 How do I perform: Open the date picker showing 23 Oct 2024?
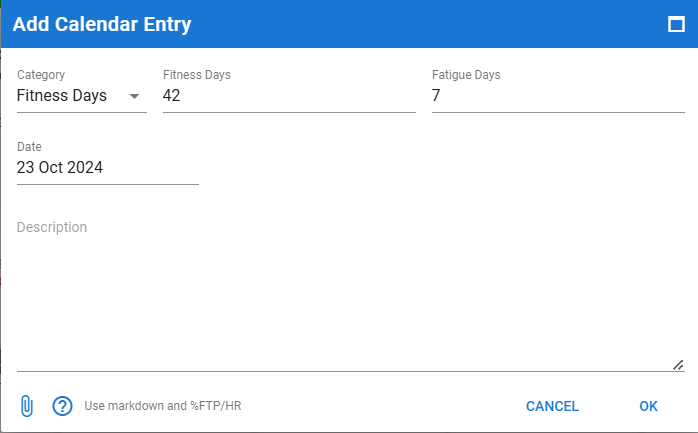[108, 168]
